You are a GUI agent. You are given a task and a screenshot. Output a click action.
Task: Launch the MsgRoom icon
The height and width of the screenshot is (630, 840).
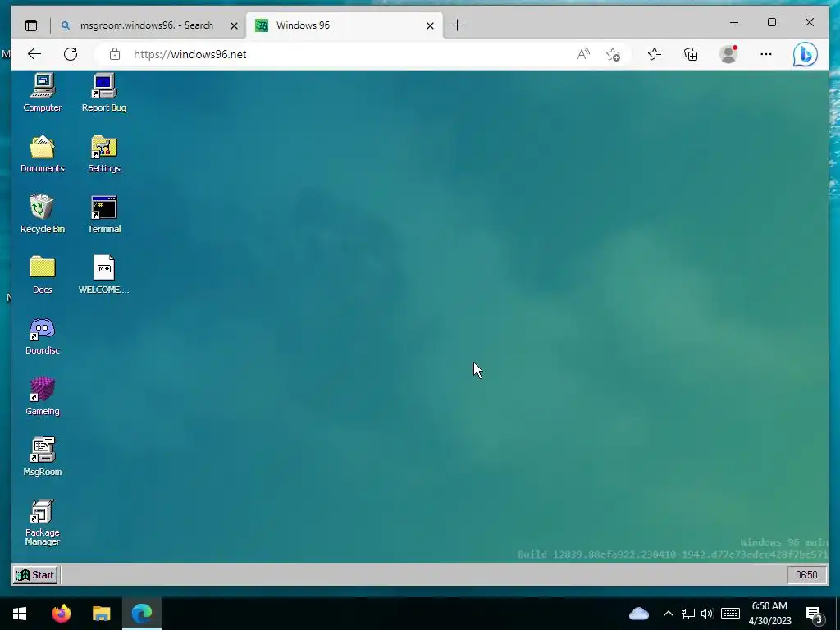click(x=43, y=456)
